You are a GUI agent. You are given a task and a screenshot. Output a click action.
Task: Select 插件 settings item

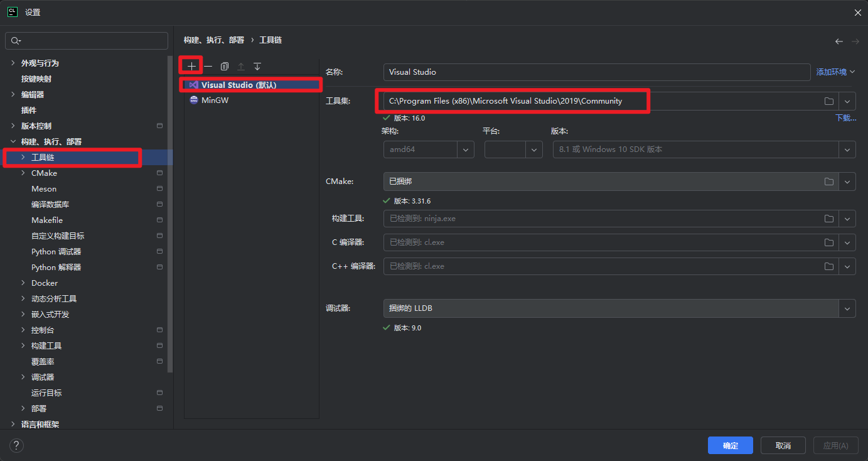[x=29, y=111]
